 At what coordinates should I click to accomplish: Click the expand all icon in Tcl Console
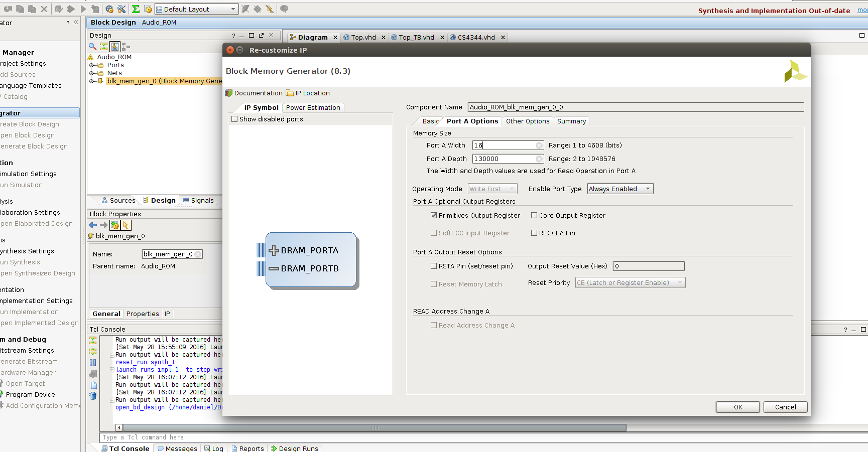point(93,351)
